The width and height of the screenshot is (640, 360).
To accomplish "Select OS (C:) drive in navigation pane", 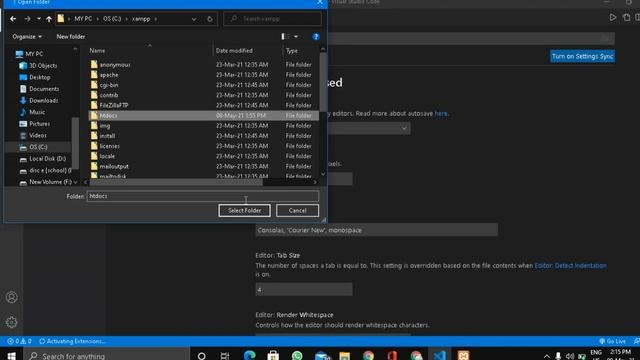I will click(x=38, y=147).
